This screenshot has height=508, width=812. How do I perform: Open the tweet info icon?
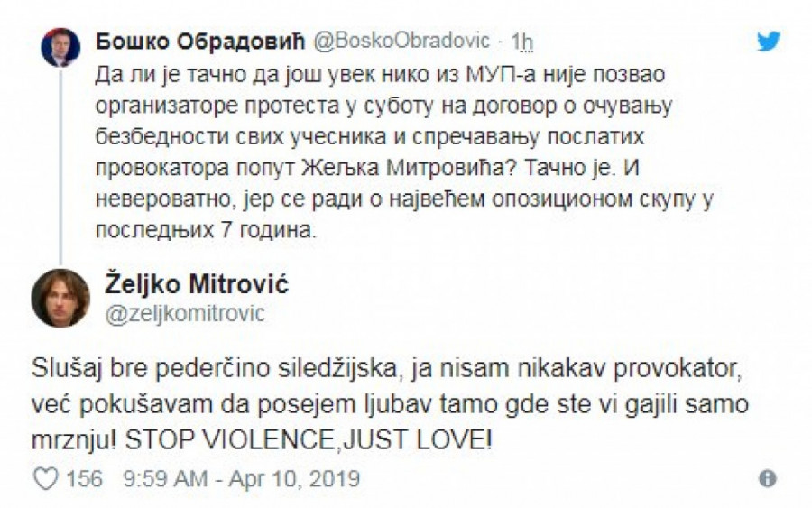[x=767, y=477]
